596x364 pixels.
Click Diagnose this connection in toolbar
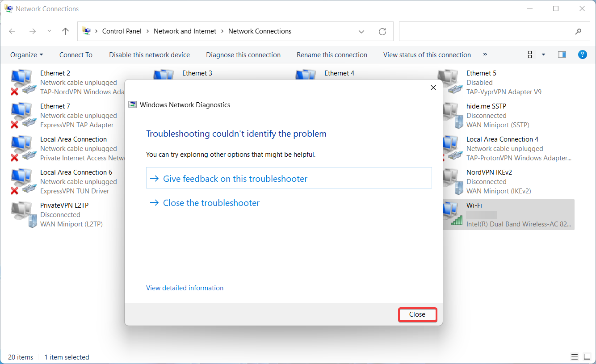(243, 54)
